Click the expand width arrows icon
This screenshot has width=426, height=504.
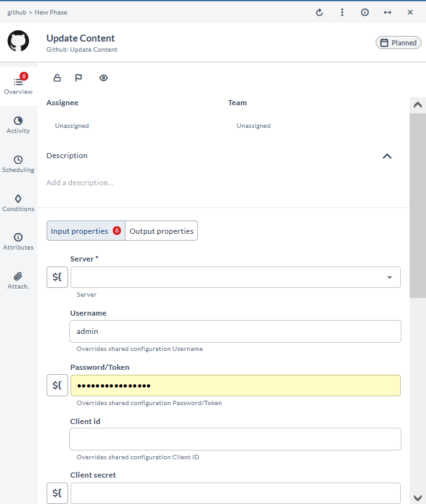coord(388,12)
